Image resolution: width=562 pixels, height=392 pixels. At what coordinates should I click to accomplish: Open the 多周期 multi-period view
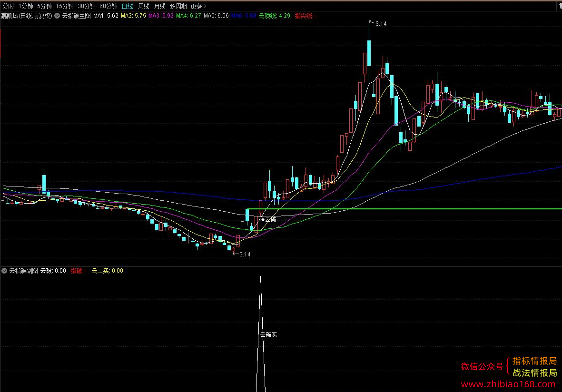(x=178, y=6)
